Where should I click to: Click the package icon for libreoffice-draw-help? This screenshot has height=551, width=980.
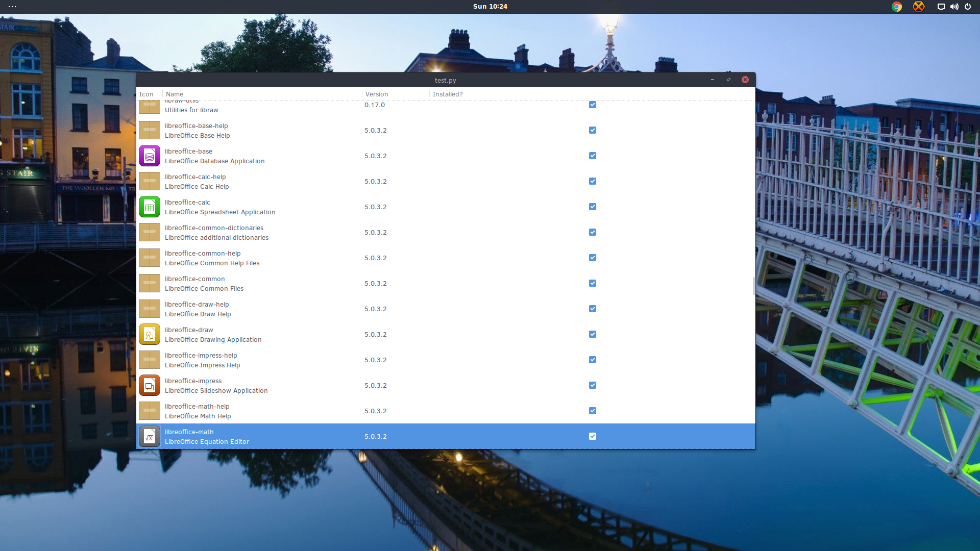pos(150,309)
